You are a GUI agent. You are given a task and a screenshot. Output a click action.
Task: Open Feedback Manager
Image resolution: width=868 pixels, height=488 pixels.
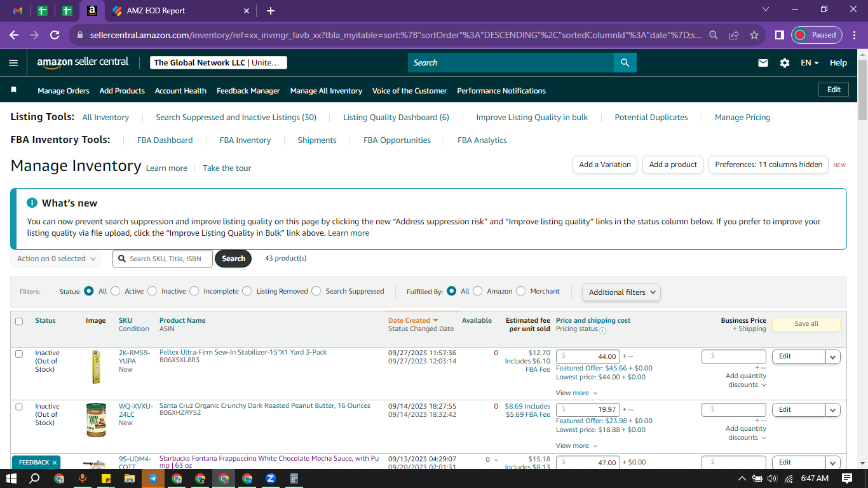(248, 91)
